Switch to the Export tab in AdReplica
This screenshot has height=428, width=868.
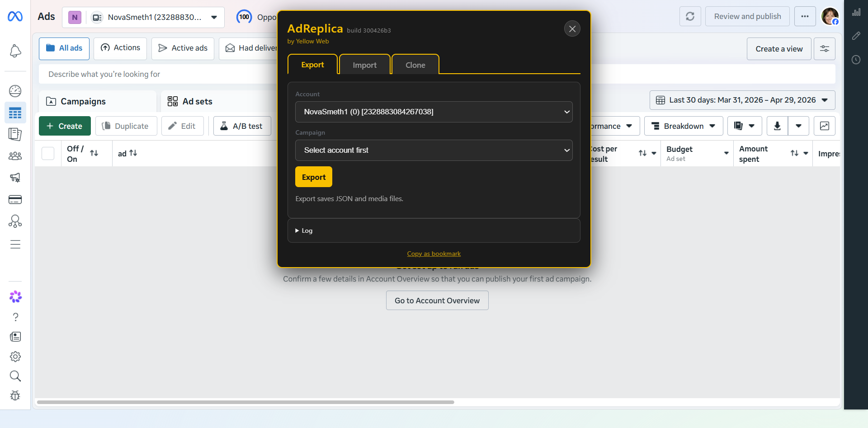(312, 65)
